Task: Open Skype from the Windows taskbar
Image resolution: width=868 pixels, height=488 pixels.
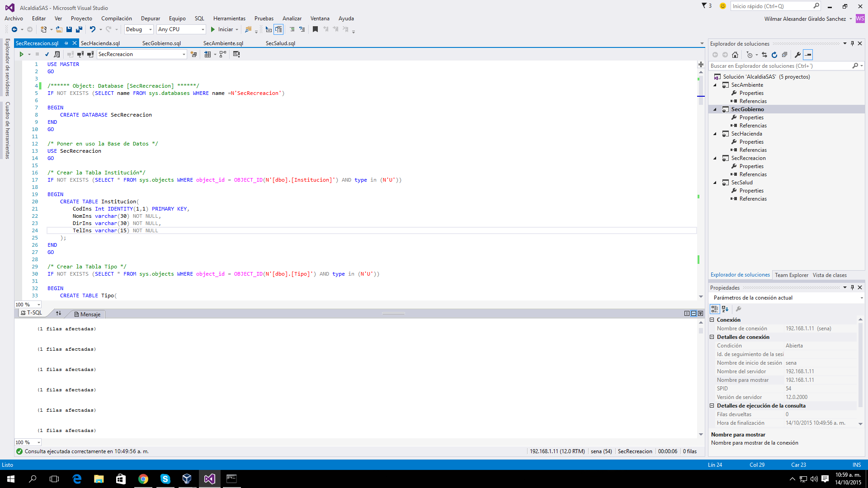Action: [x=165, y=479]
